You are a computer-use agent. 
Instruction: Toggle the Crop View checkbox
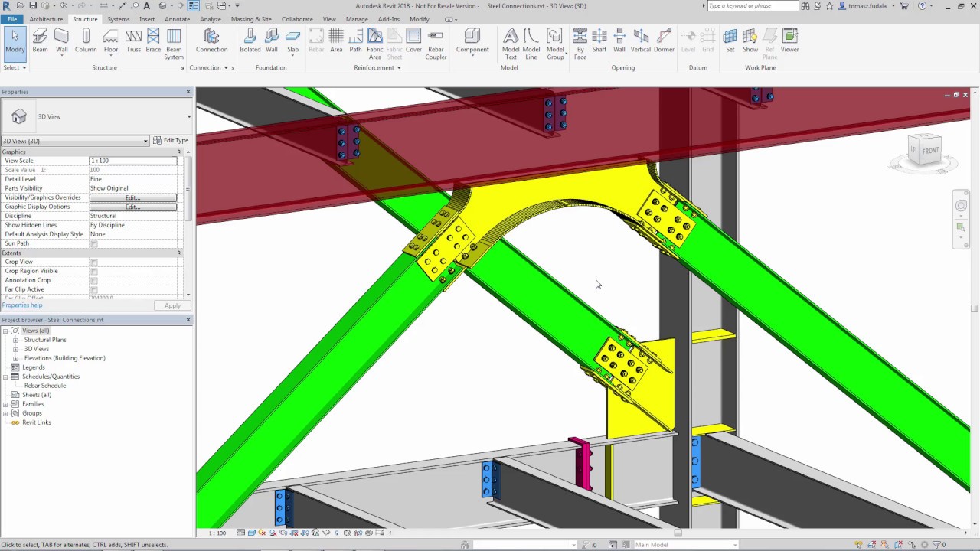click(x=93, y=262)
